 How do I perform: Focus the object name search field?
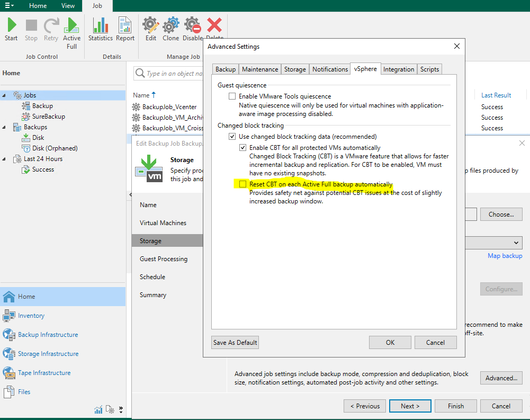[168, 74]
